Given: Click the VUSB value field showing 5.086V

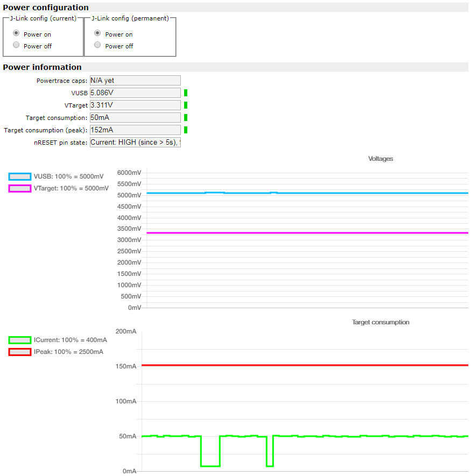Looking at the screenshot, I should pyautogui.click(x=135, y=93).
